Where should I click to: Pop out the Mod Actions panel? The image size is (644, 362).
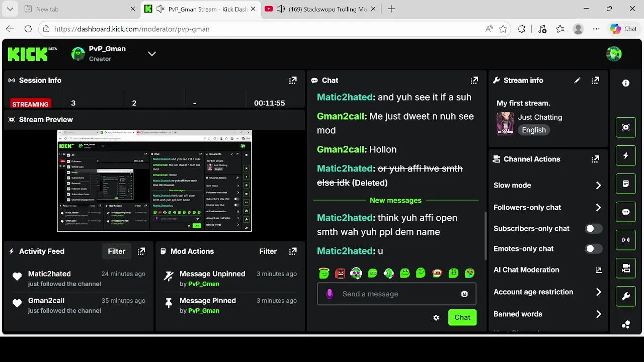293,251
